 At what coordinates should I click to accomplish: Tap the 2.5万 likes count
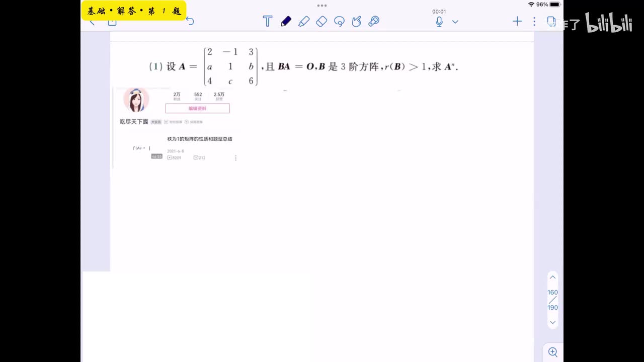[219, 95]
